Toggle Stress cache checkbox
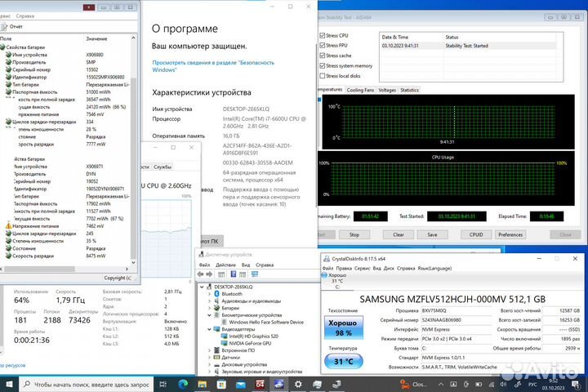The height and width of the screenshot is (392, 588). [x=322, y=56]
